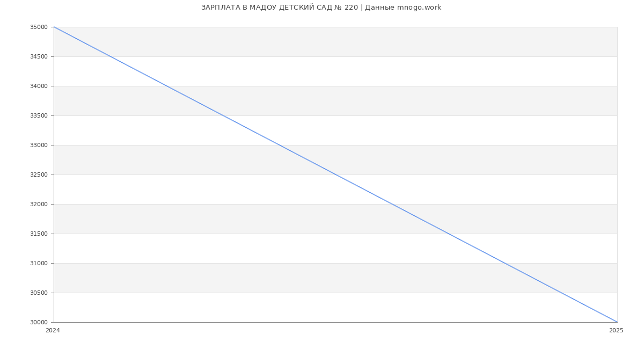Click the 30500 y-axis label
This screenshot has height=349, width=644.
39,293
